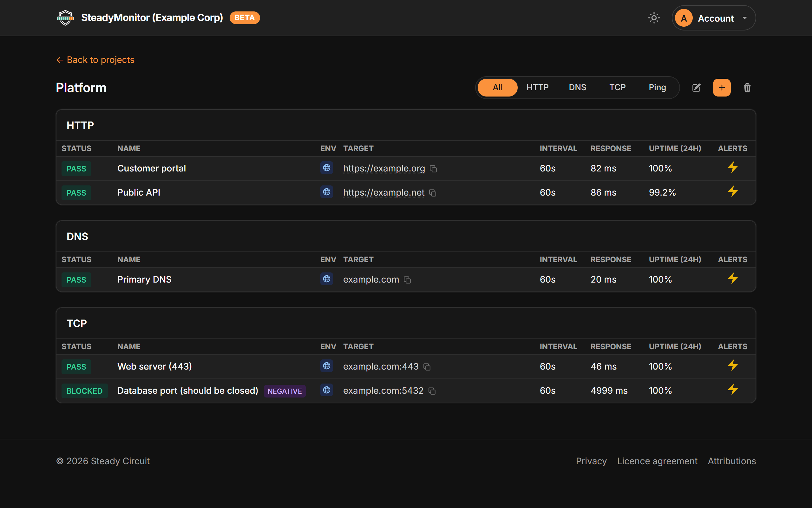Click the SteadyMonitor shield logo
The image size is (812, 508).
coord(65,18)
